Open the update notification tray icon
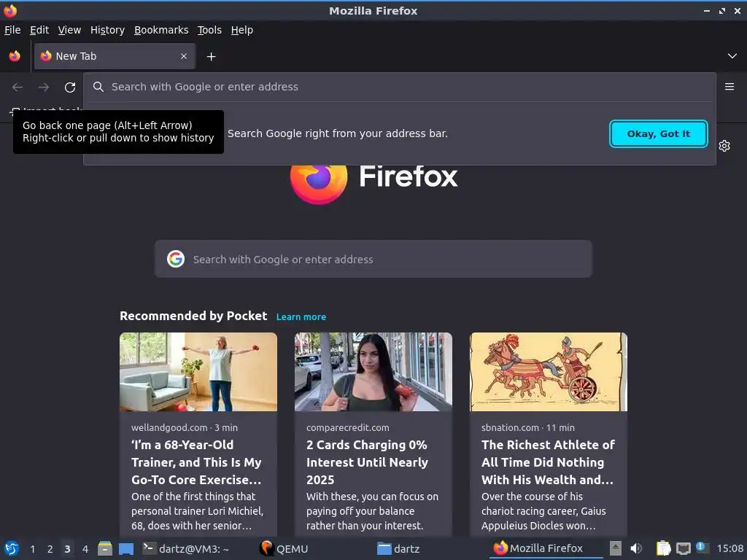 click(703, 548)
